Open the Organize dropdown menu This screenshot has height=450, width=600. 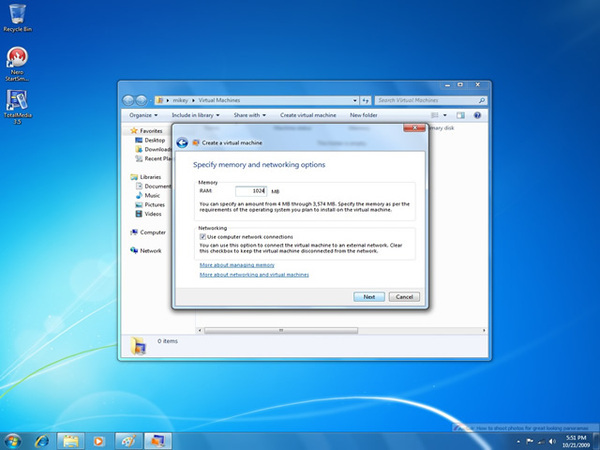(143, 115)
